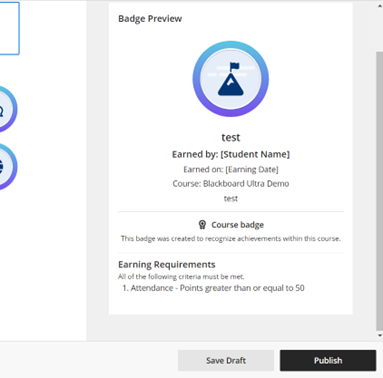This screenshot has width=383, height=378.
Task: Click the Course badge ribbon icon
Action: pos(202,225)
